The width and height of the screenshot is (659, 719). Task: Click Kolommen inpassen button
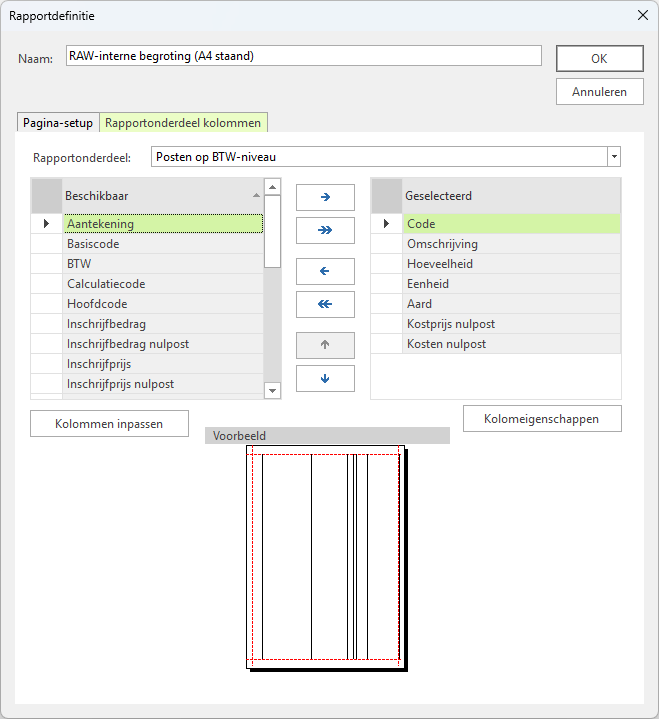pos(110,424)
